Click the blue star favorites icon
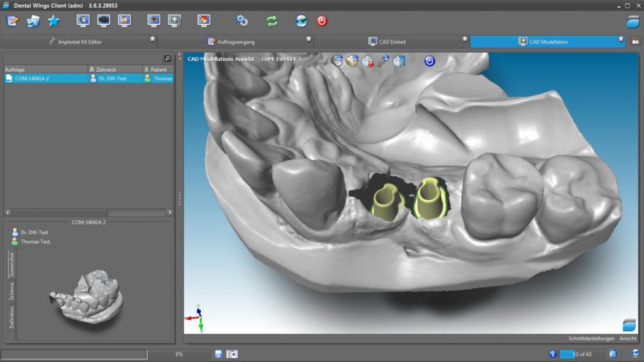 point(53,21)
